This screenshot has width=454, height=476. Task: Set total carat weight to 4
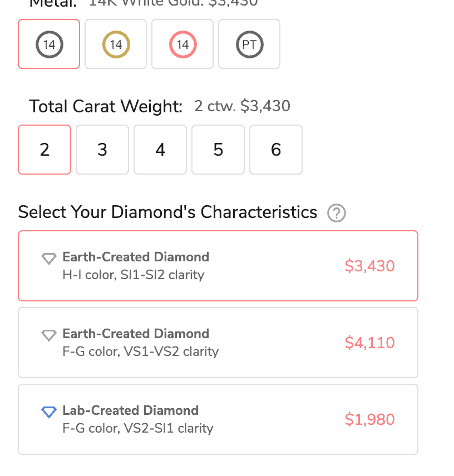click(160, 150)
